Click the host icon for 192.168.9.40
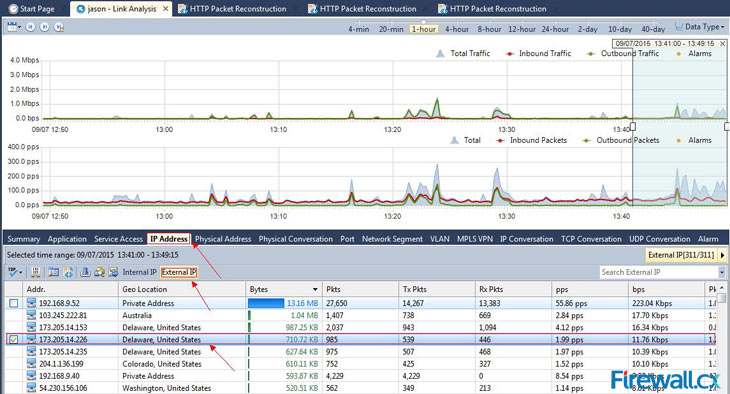 point(31,376)
